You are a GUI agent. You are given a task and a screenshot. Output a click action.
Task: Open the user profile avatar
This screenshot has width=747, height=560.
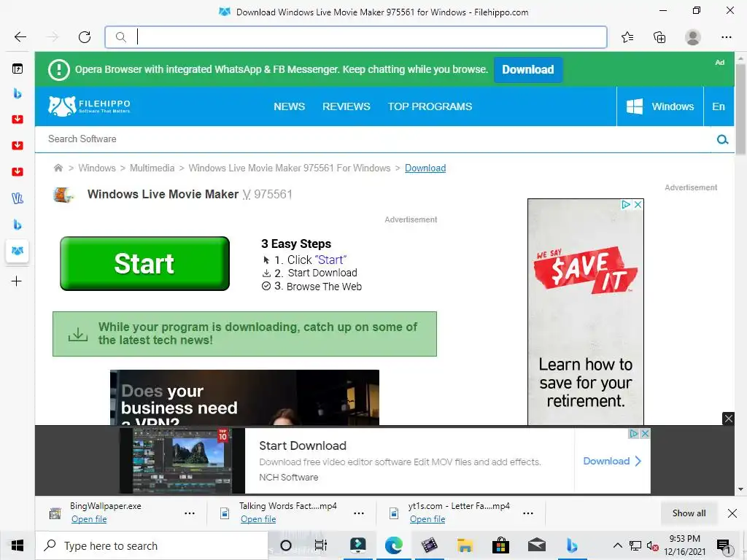(693, 37)
